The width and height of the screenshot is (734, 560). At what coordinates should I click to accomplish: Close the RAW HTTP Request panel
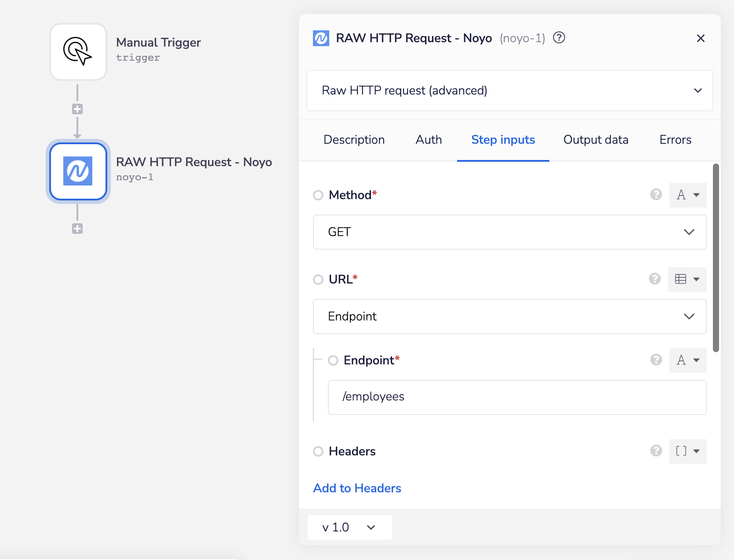(x=701, y=38)
